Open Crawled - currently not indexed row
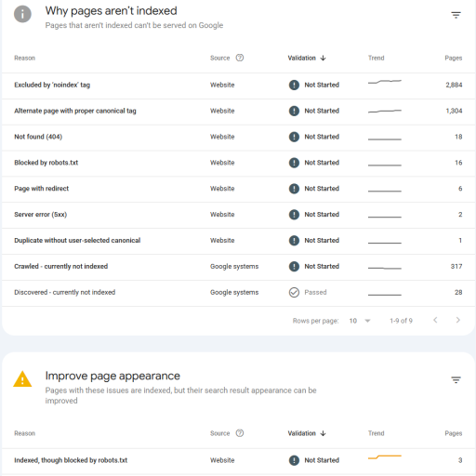 click(238, 266)
